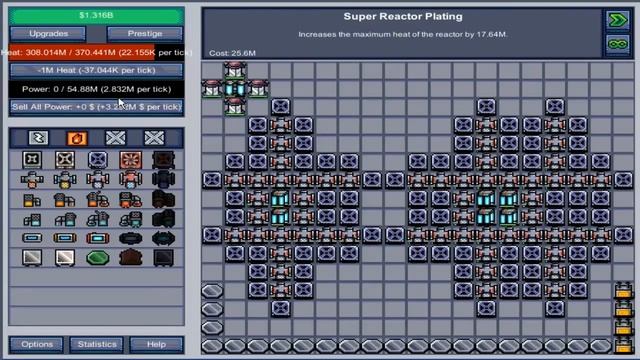Screen dimensions: 640x360
Task: Click bottom component of the top-left cross
Action: click(x=235, y=107)
